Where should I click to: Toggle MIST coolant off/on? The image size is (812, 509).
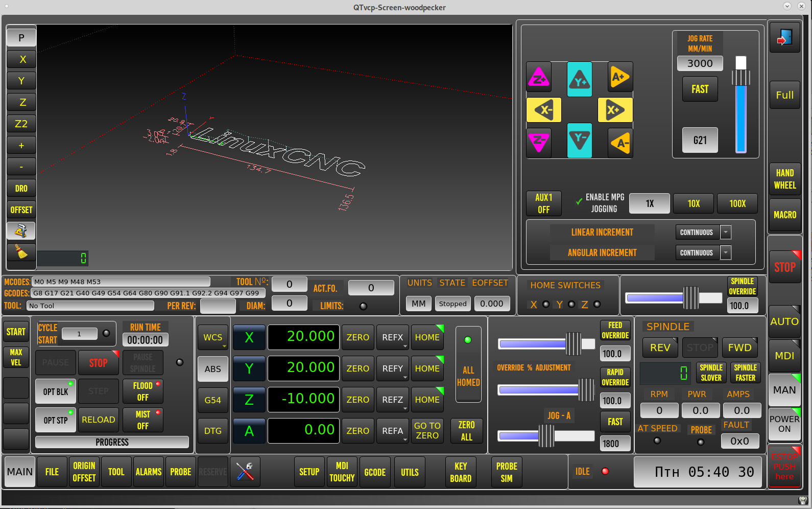(x=143, y=420)
